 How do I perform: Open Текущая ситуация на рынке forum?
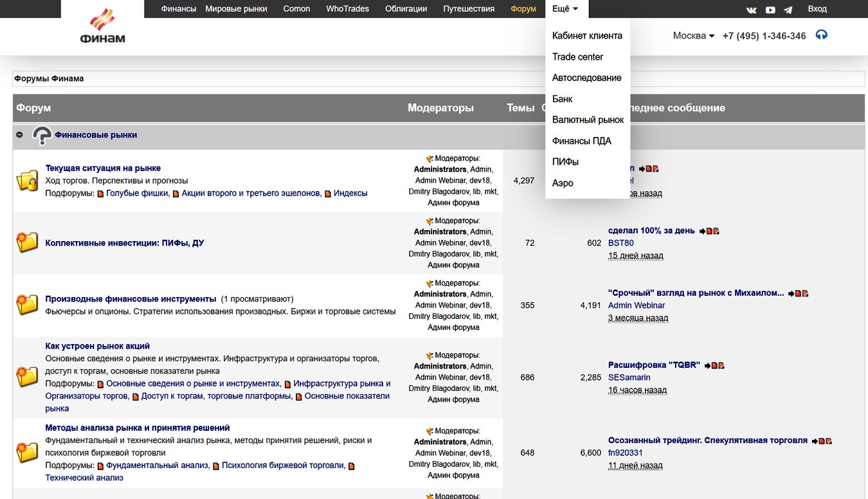pos(103,168)
